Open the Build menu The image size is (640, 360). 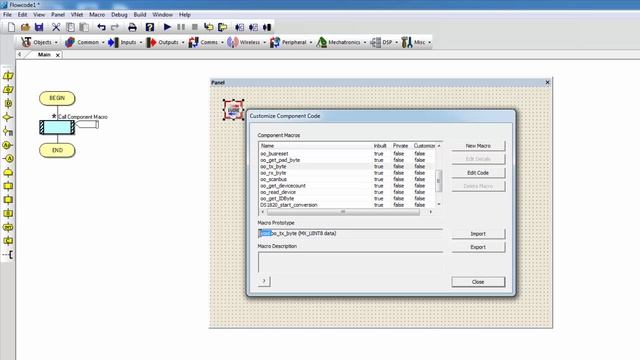pyautogui.click(x=140, y=15)
